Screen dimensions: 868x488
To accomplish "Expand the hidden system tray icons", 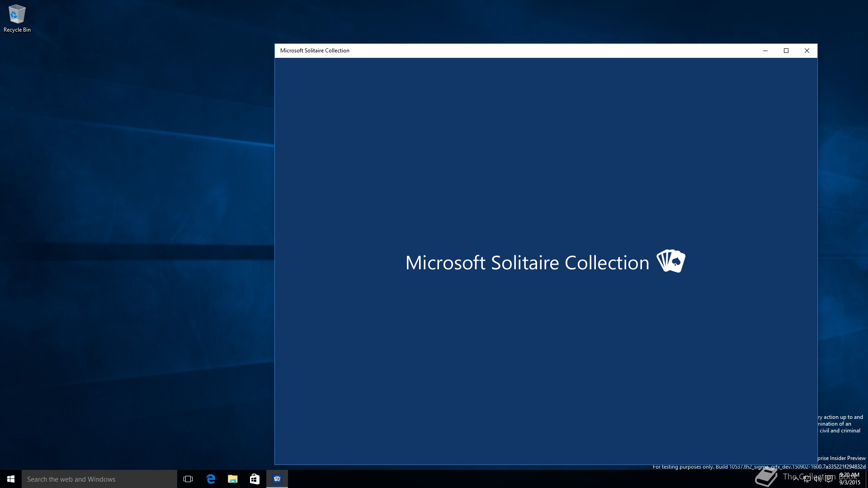I will point(796,479).
